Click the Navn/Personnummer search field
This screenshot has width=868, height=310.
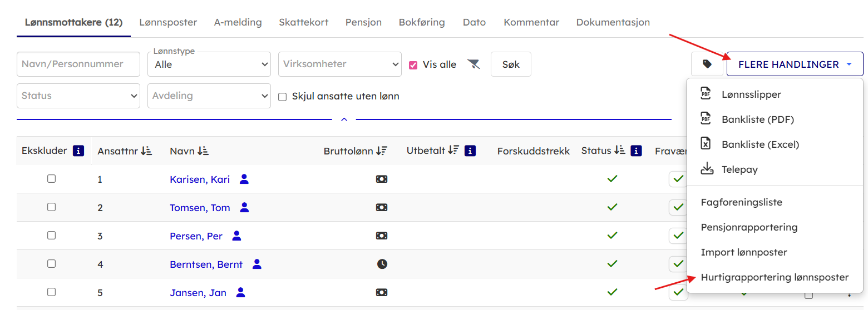[x=78, y=64]
